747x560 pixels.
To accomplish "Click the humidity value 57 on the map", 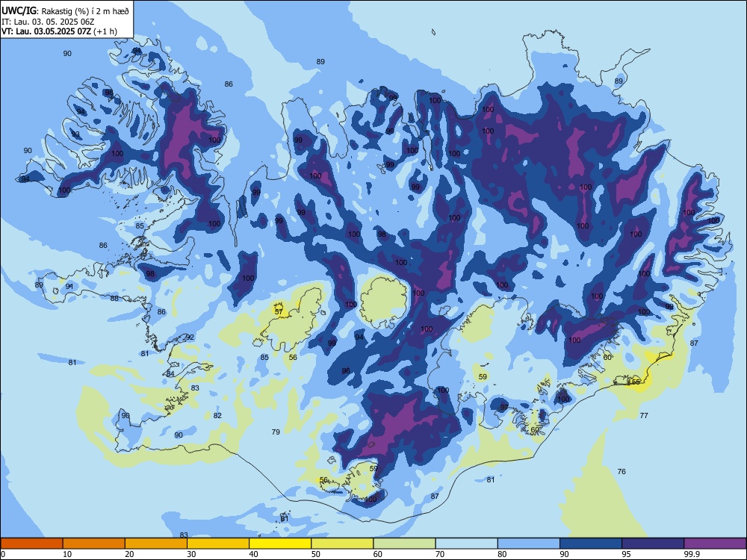I will 279,311.
